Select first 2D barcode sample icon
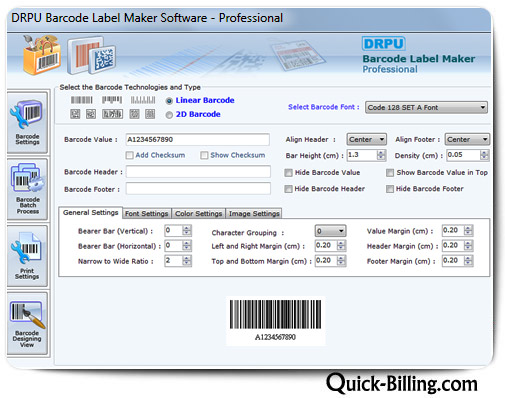The image size is (505, 398). tap(75, 114)
